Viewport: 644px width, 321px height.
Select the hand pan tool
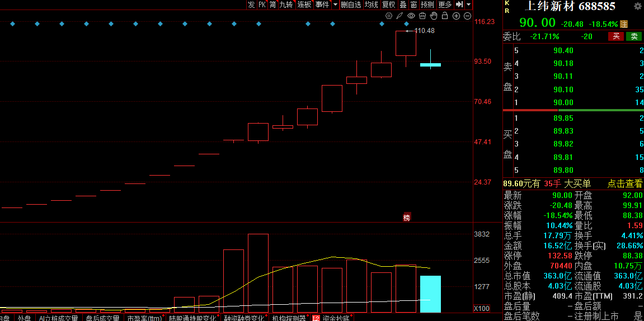point(434,16)
